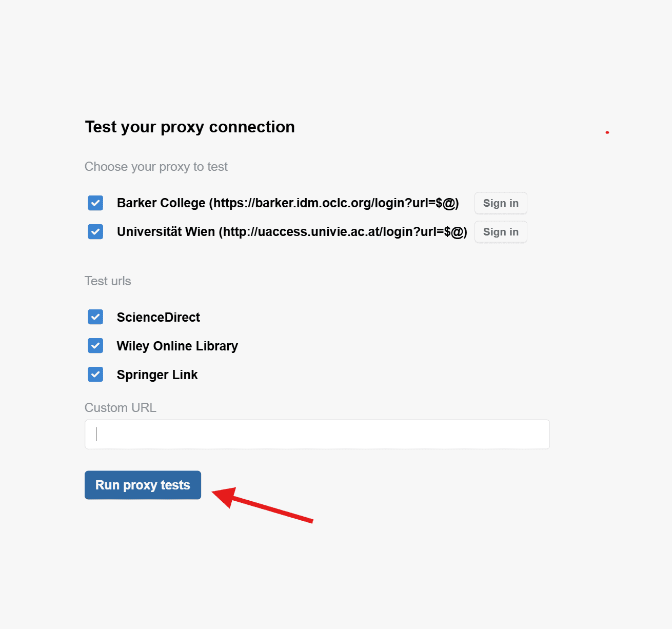The image size is (672, 629).
Task: Click the "Test urls" section label
Action: tap(108, 281)
